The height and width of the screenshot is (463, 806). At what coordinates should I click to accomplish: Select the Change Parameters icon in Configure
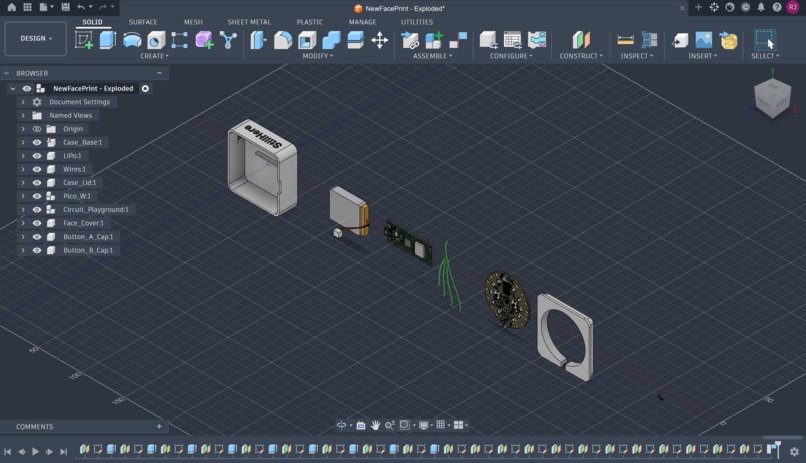click(x=512, y=40)
